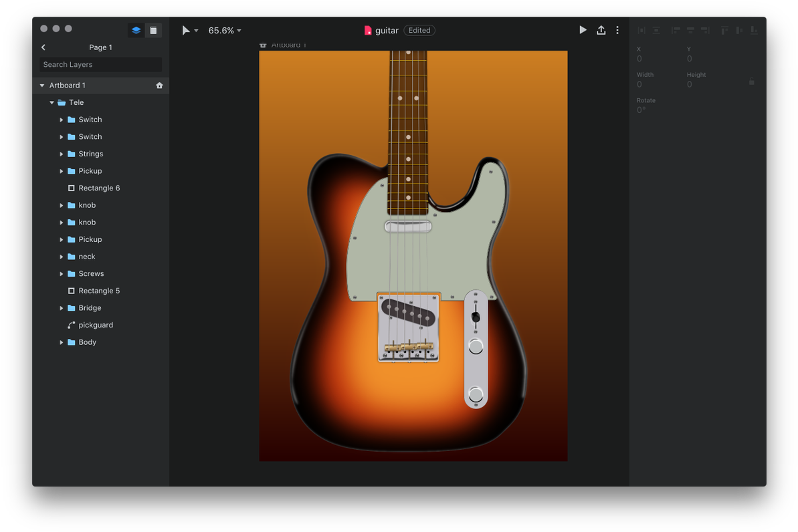Screen dimensions: 798x532
Task: Click the align left edges icon
Action: (x=675, y=30)
